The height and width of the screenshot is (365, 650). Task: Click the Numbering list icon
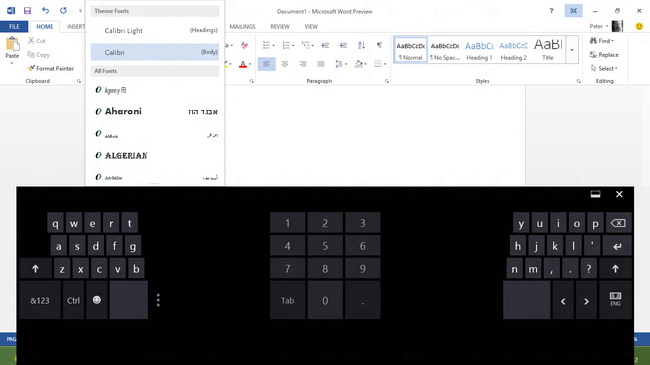coord(286,45)
